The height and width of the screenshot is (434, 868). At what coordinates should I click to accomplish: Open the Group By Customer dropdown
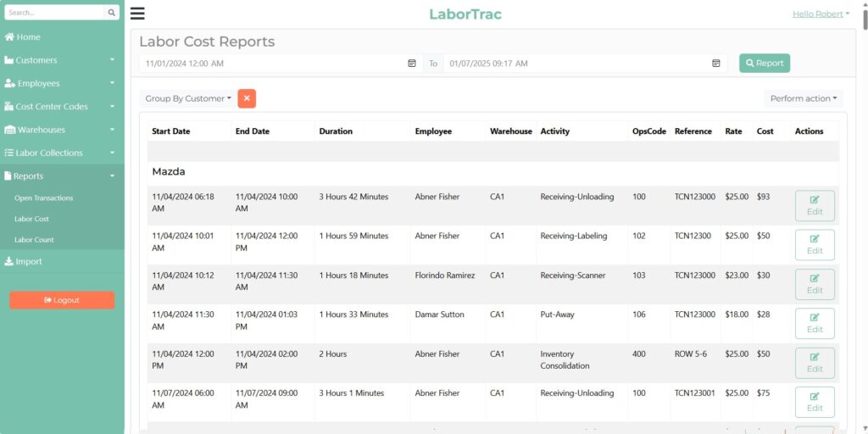point(187,98)
